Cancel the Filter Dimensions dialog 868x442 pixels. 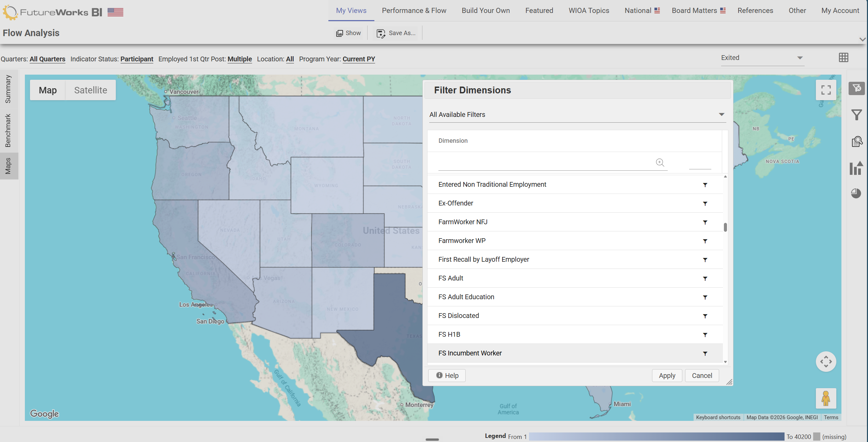(x=702, y=376)
